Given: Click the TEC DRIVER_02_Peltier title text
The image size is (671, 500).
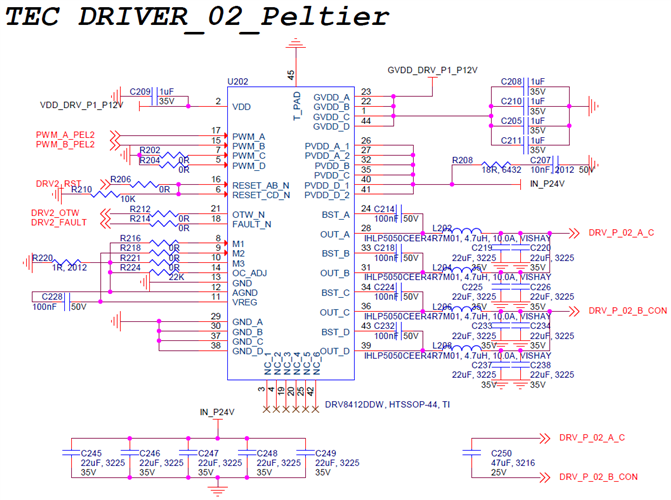Looking at the screenshot, I should [x=197, y=17].
